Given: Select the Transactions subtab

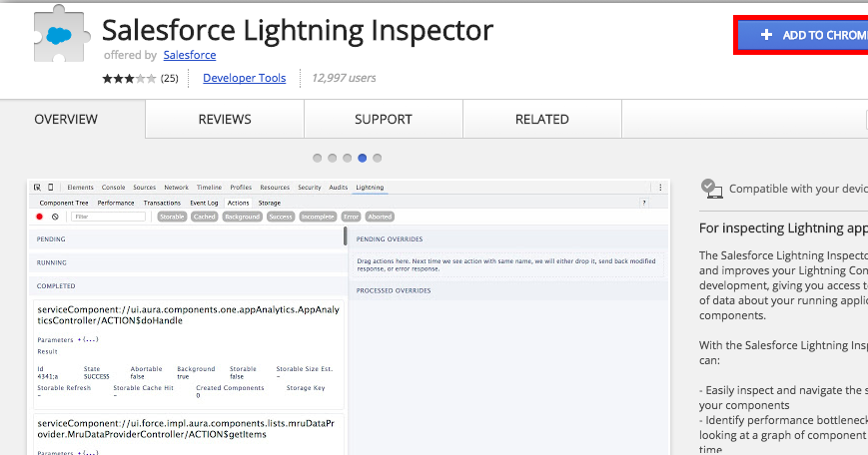Looking at the screenshot, I should (162, 203).
